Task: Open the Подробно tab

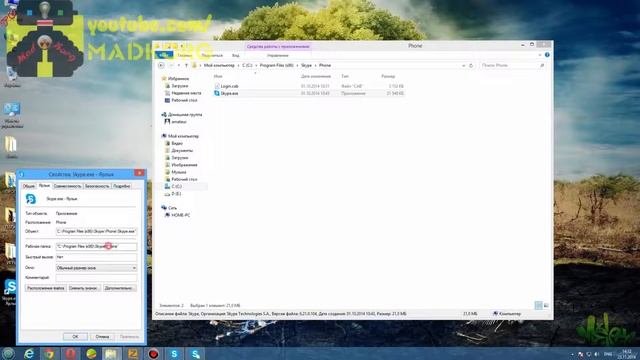Action: point(122,186)
